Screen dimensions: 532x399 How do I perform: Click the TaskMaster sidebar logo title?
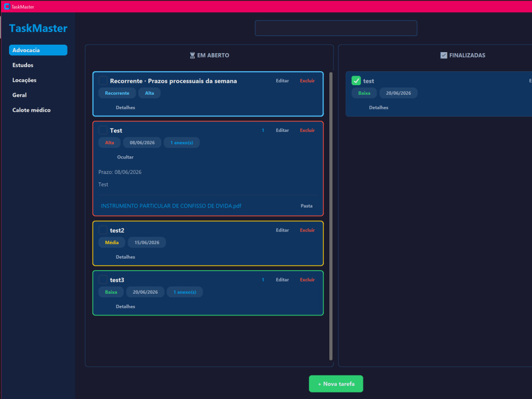click(x=38, y=28)
